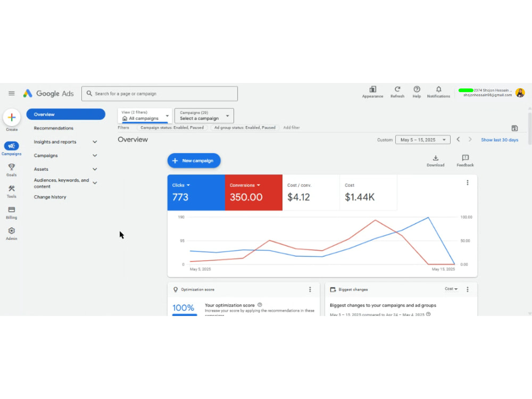Open Cost dropdown in Biggest changes

[x=451, y=289]
